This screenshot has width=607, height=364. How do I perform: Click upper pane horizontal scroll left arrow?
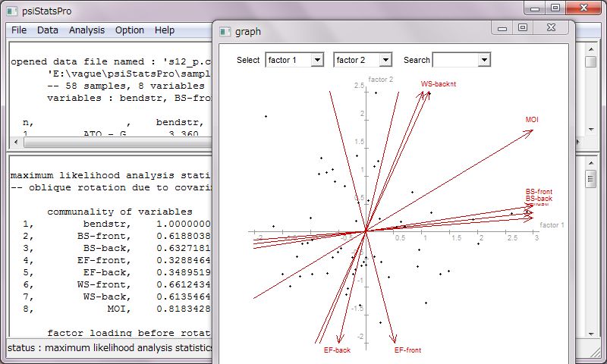click(x=16, y=142)
